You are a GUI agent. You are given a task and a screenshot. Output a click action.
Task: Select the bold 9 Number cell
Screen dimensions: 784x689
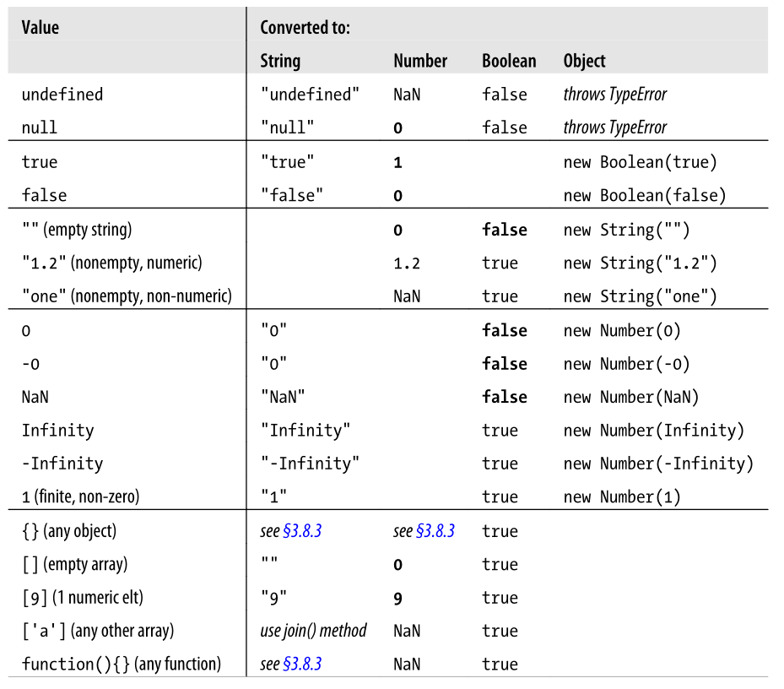pos(397,598)
